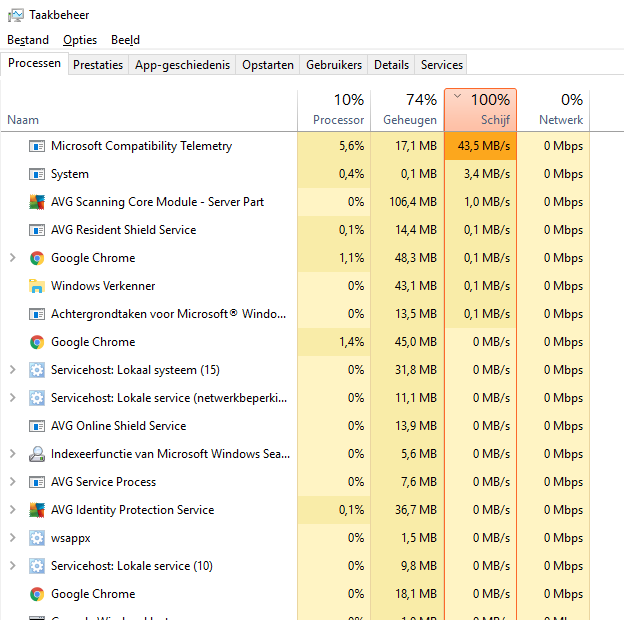624x620 pixels.
Task: Click the 43,5 MB/s disk usage cell
Action: [x=480, y=146]
